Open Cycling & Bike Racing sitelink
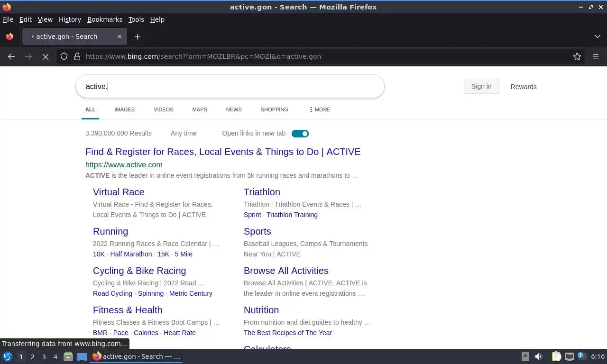 pos(139,271)
